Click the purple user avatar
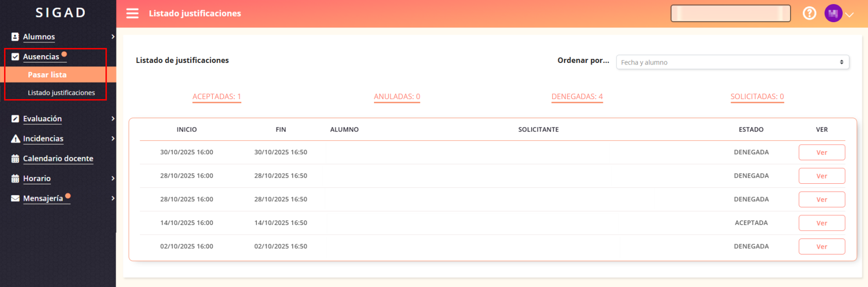Screen dimensions: 868x287 (833, 13)
